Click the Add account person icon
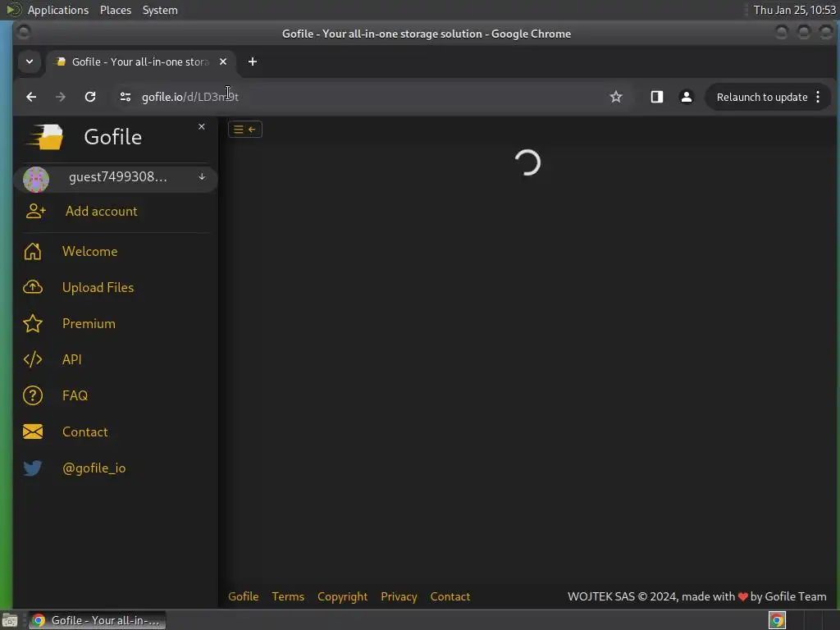 tap(36, 211)
